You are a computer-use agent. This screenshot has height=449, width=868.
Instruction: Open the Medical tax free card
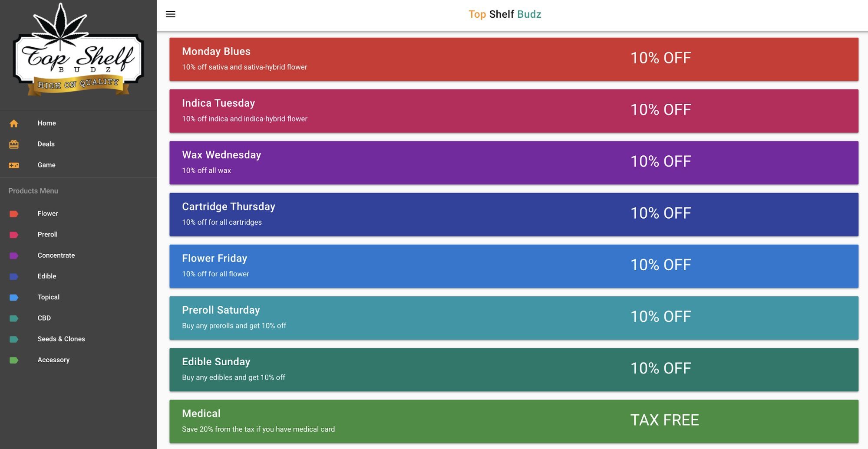pyautogui.click(x=513, y=421)
